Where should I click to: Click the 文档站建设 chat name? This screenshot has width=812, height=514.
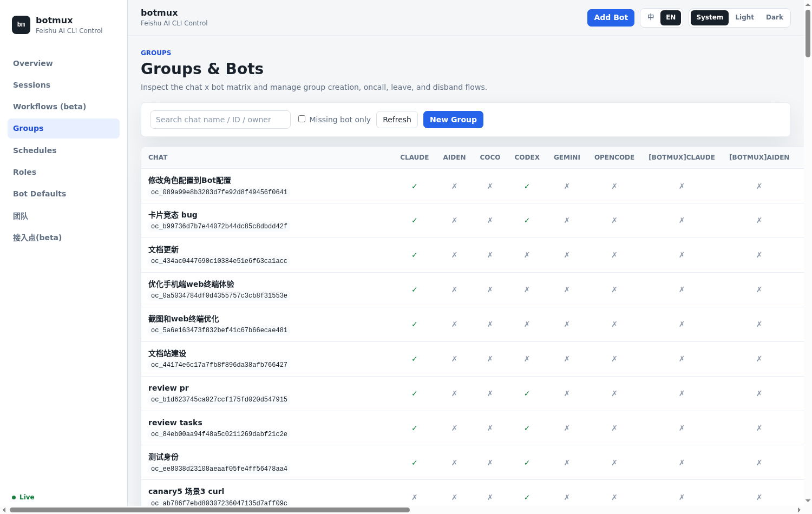tap(167, 353)
